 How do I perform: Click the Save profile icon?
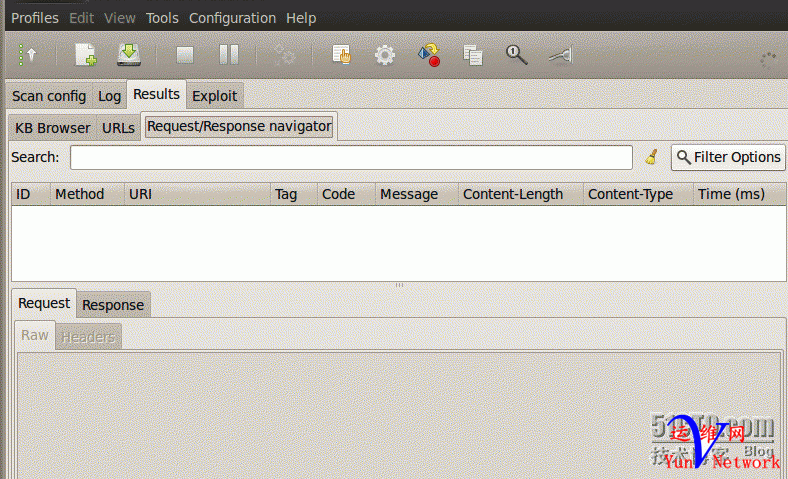click(x=129, y=55)
